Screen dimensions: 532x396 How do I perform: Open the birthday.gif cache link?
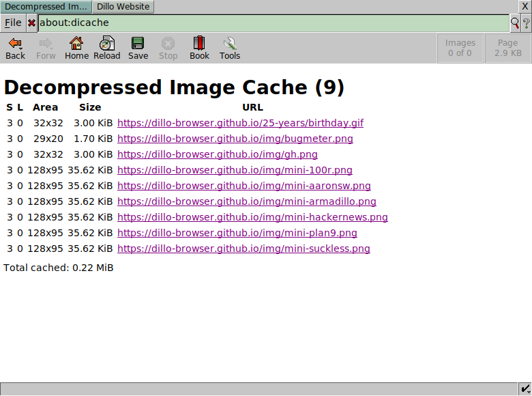tap(240, 124)
